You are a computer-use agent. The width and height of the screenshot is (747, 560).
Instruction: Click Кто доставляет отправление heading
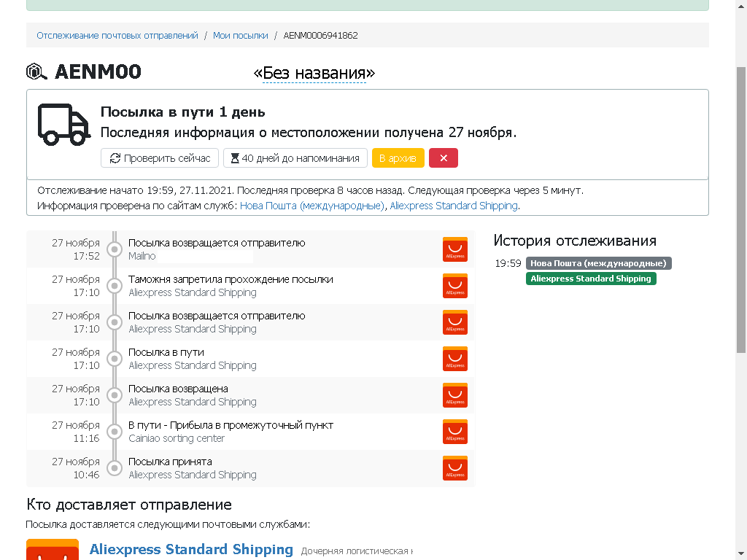tap(129, 505)
